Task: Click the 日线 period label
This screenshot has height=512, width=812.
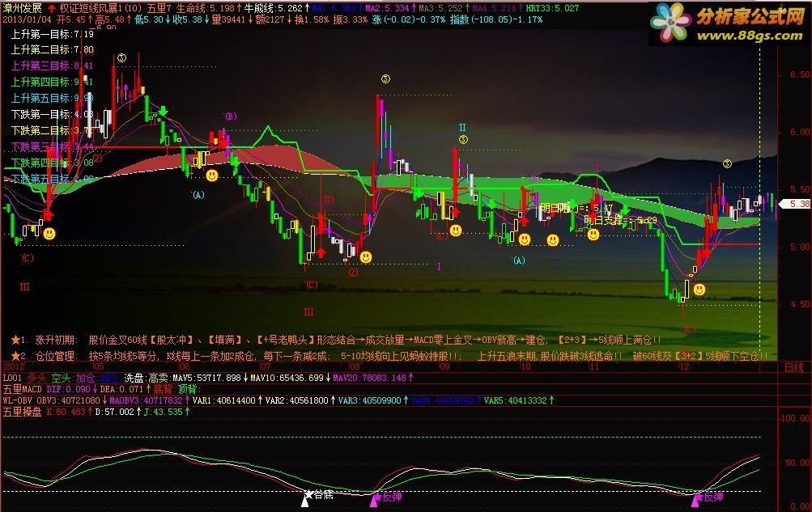Action: [x=794, y=367]
